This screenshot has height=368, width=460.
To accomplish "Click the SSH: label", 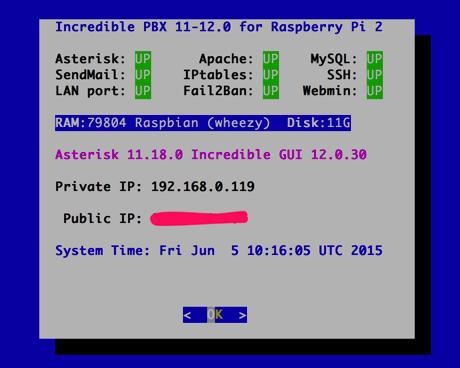I will click(342, 75).
